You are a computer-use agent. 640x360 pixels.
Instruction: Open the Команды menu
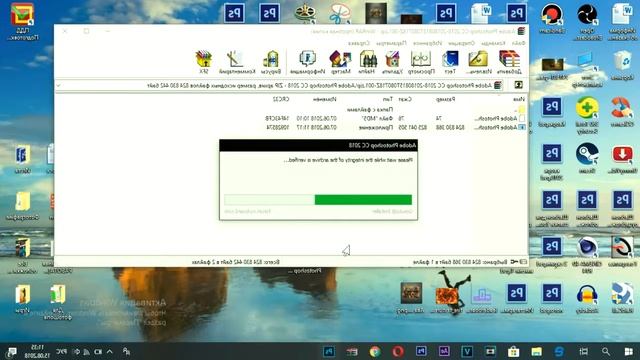493,43
